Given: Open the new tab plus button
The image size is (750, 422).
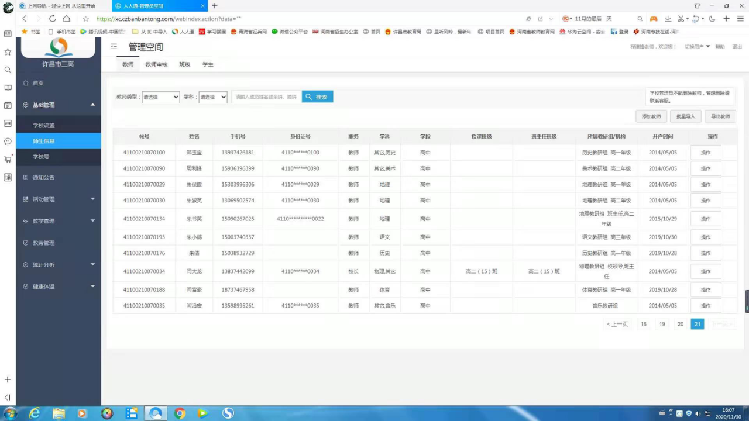Looking at the screenshot, I should click(x=214, y=6).
